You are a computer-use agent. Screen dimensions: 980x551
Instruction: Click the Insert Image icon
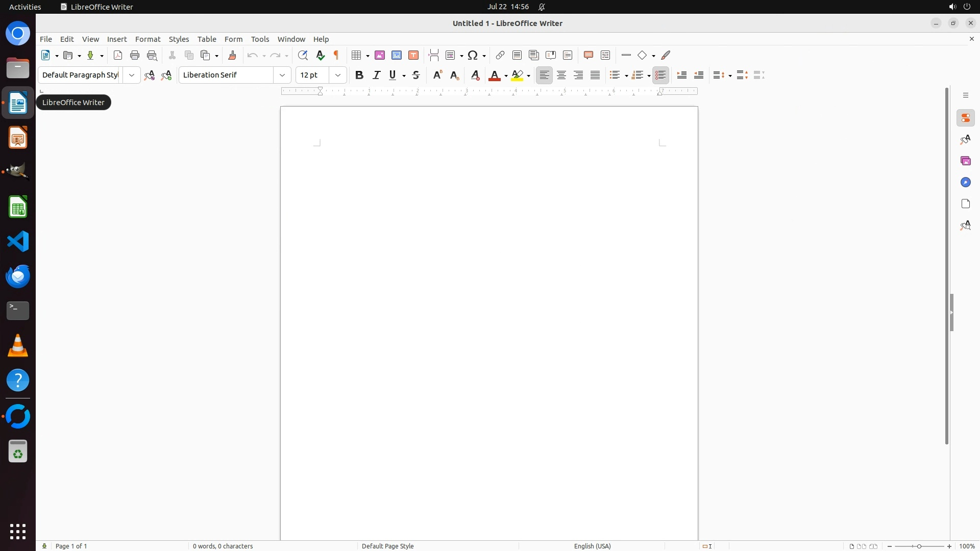click(380, 55)
